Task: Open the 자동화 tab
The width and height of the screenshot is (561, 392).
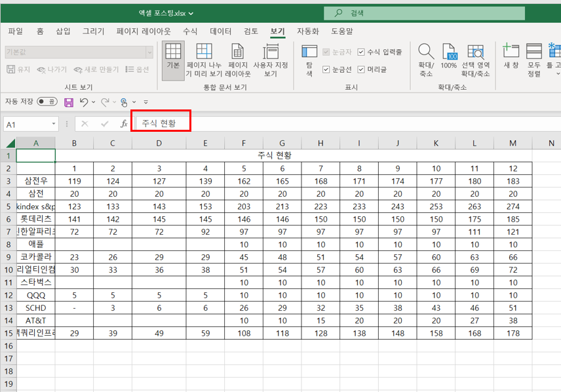Action: pos(307,31)
